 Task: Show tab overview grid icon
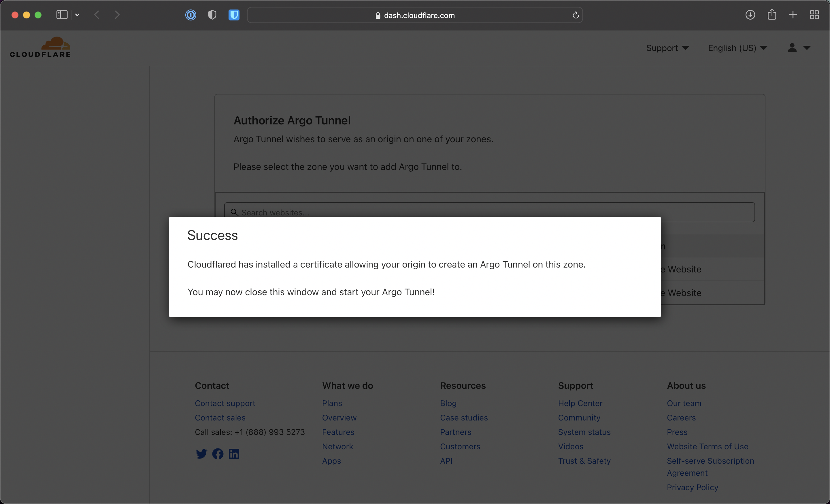[814, 15]
